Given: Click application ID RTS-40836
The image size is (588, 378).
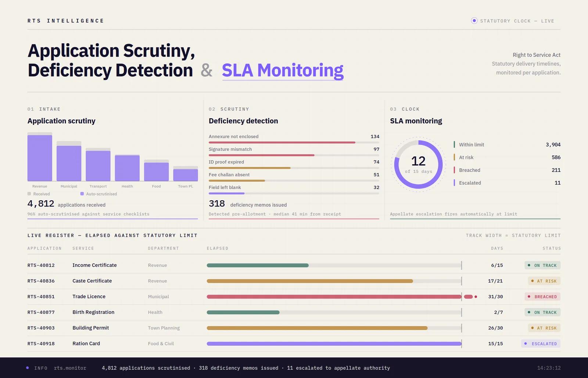Looking at the screenshot, I should pos(41,281).
